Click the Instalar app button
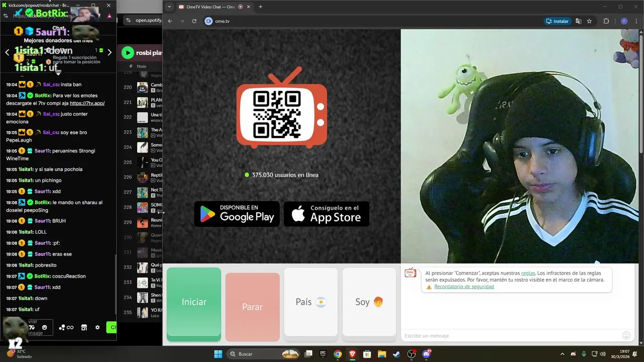 click(x=557, y=21)
